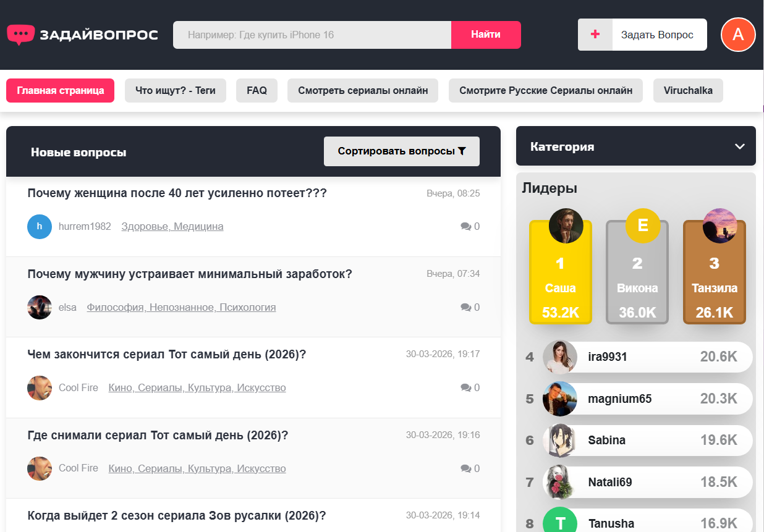Screen dimensions: 764x532
Task: Click the Найти search button
Action: coord(486,35)
